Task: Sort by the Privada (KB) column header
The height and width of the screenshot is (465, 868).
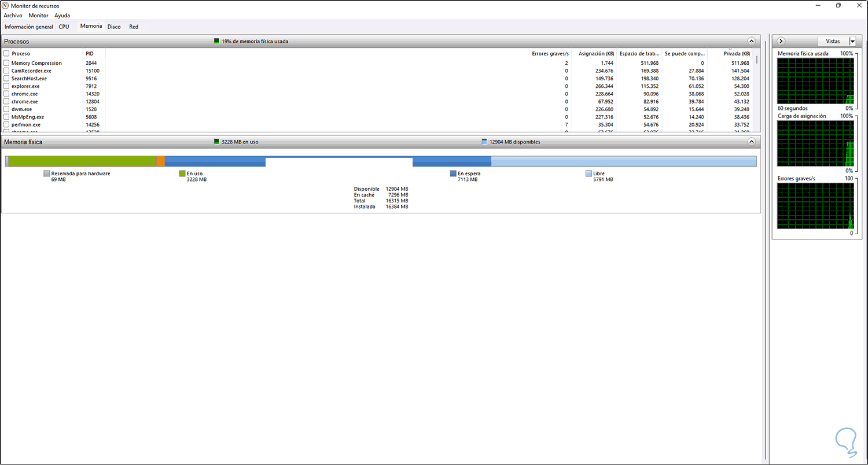Action: [731, 54]
